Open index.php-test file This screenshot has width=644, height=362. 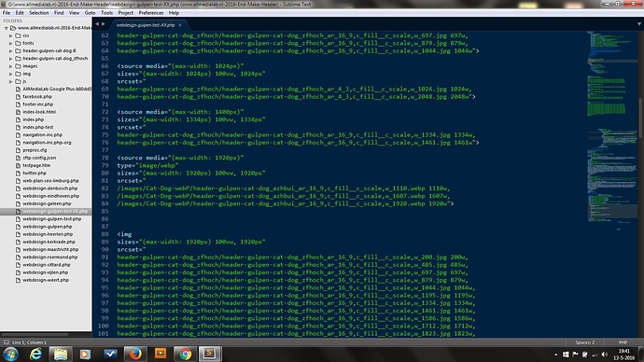pos(37,127)
